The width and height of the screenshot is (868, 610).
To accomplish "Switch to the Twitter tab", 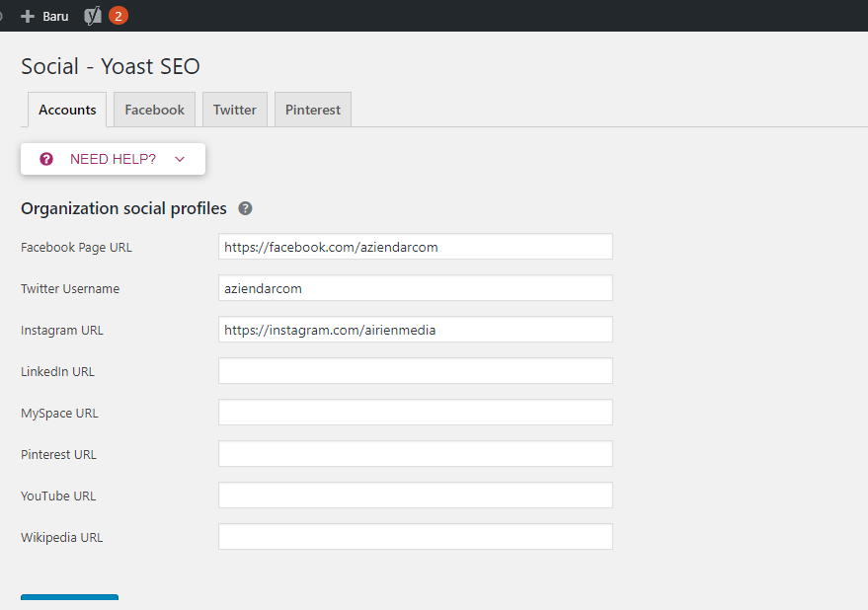I will point(235,110).
